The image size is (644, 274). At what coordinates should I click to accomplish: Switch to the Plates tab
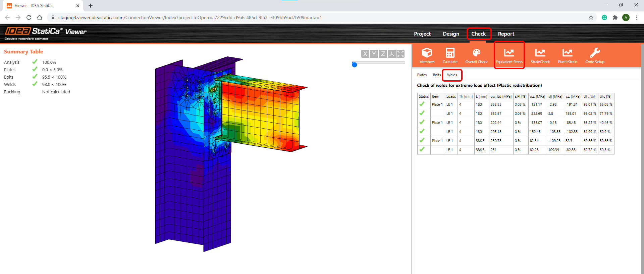point(422,75)
